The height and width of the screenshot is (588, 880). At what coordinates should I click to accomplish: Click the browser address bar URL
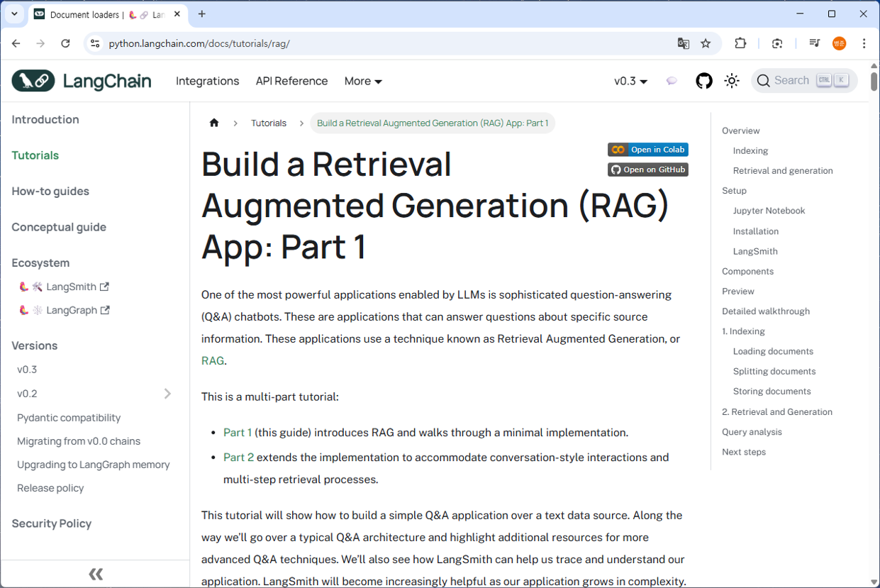[199, 43]
